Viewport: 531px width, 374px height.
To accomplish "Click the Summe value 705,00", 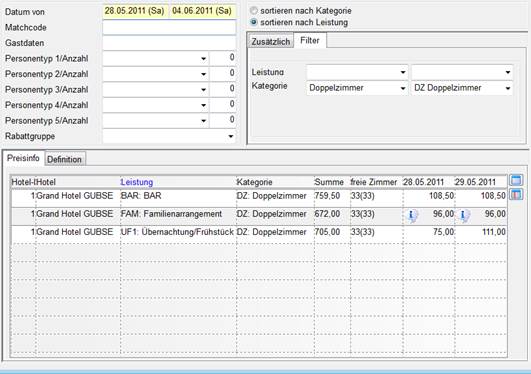I will 327,232.
